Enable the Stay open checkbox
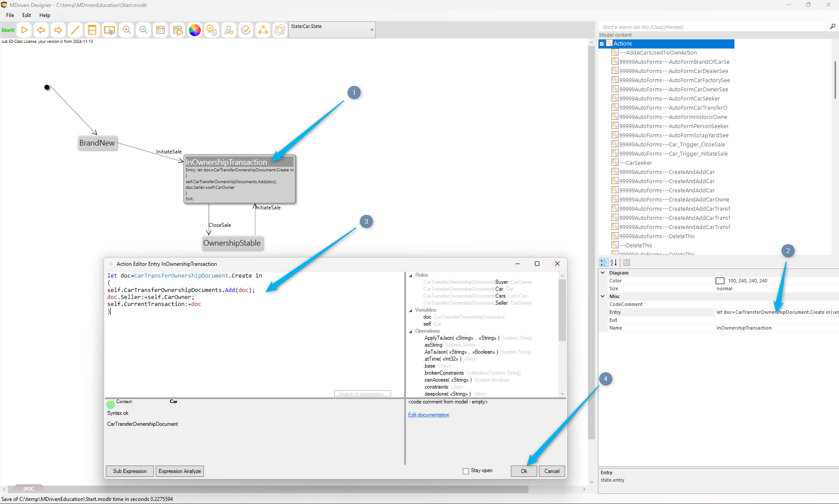839x504 pixels. click(x=466, y=471)
